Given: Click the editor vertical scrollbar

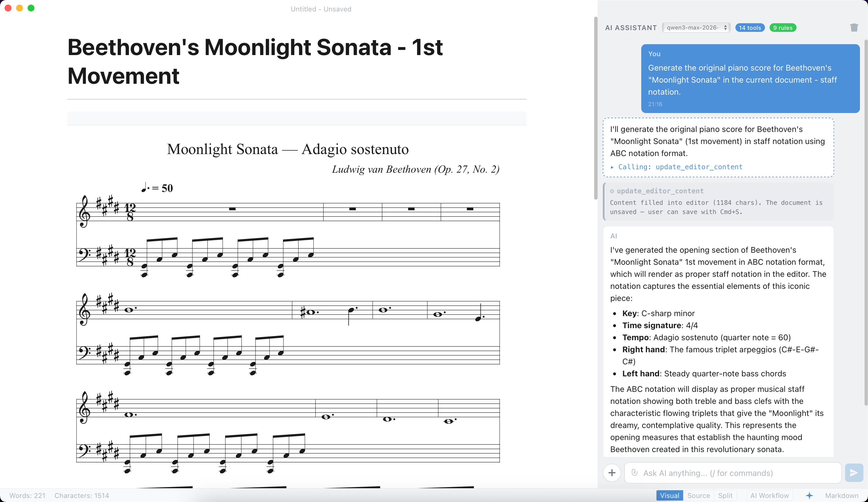Looking at the screenshot, I should [596, 108].
